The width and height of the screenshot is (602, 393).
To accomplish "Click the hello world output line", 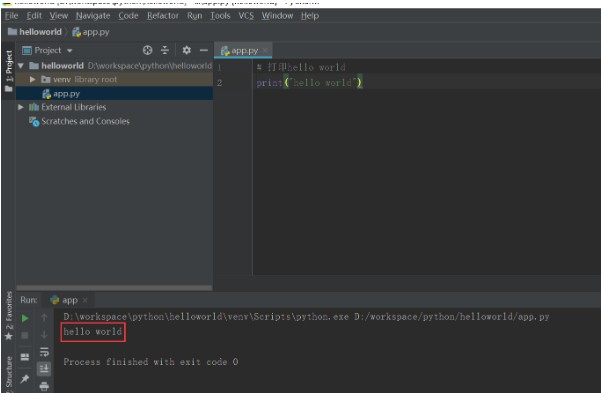I will coord(93,332).
